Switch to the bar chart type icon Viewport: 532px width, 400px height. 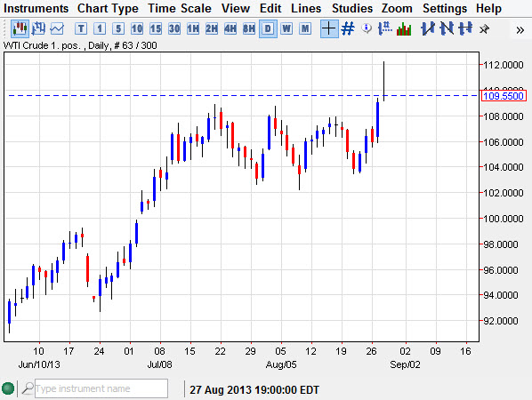38,28
